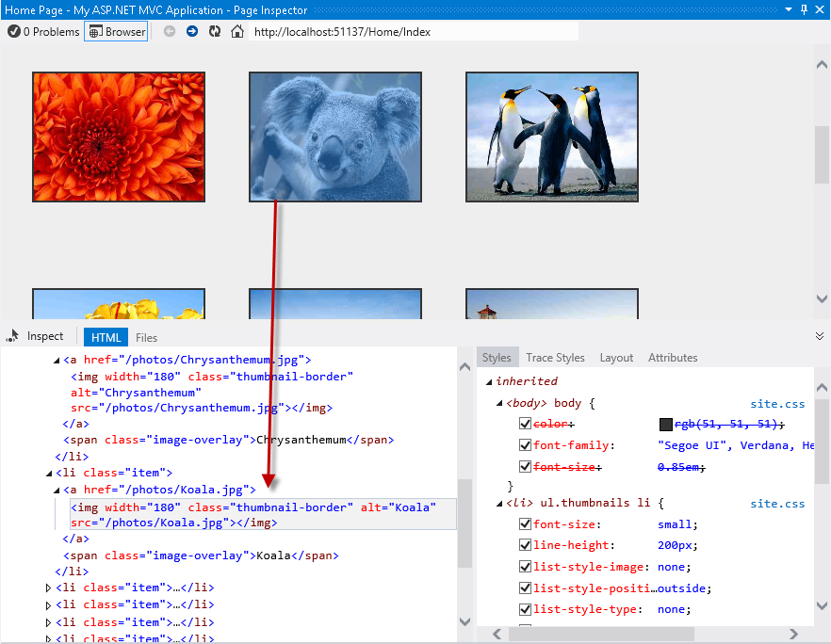Pin the Page Inspector window
The width and height of the screenshot is (831, 644).
[806, 9]
